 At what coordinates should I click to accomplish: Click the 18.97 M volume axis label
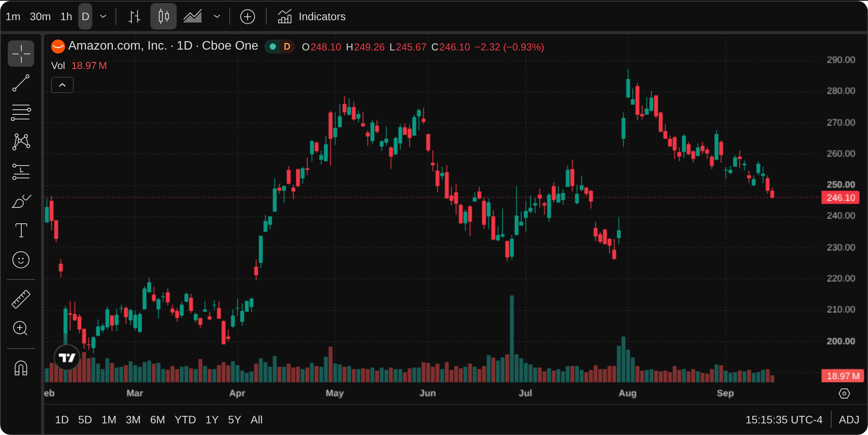[843, 376]
